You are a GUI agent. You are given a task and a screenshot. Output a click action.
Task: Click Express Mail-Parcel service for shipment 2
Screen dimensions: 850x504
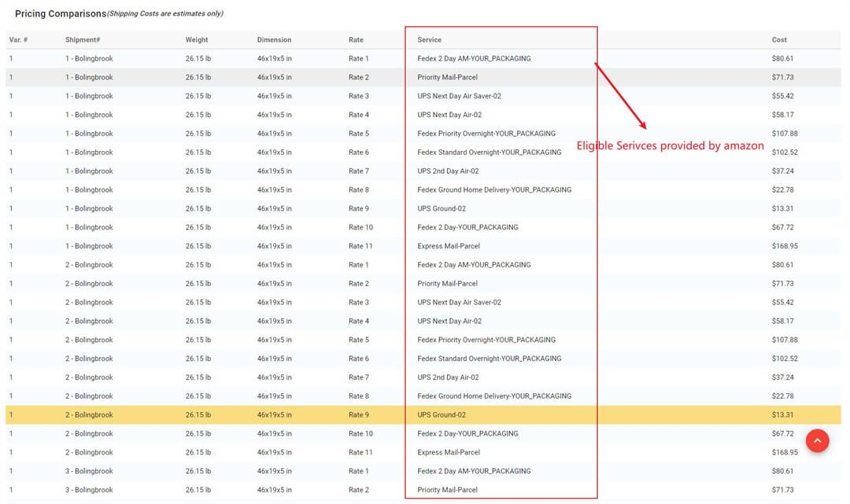(449, 453)
